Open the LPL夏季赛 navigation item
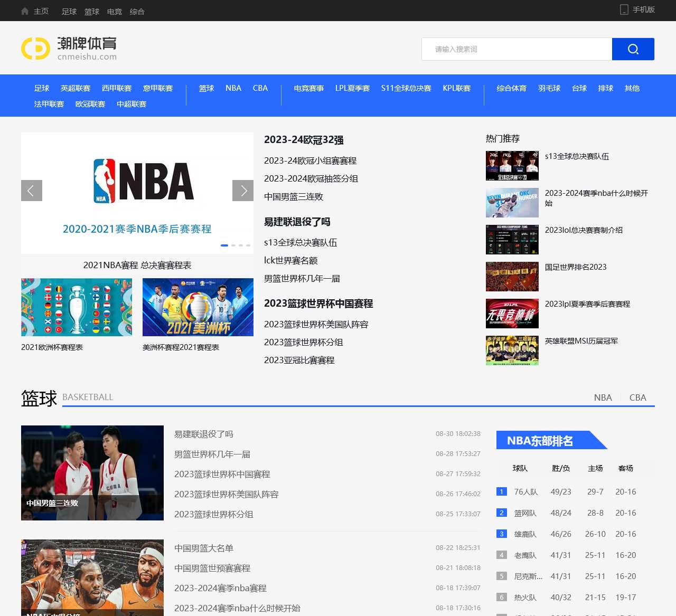Image resolution: width=676 pixels, height=616 pixels. click(x=352, y=88)
